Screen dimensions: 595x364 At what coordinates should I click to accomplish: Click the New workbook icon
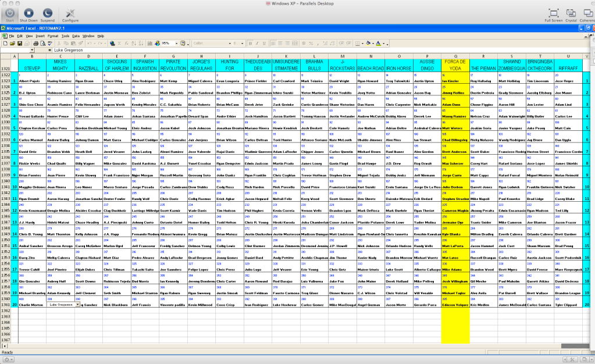tap(5, 43)
